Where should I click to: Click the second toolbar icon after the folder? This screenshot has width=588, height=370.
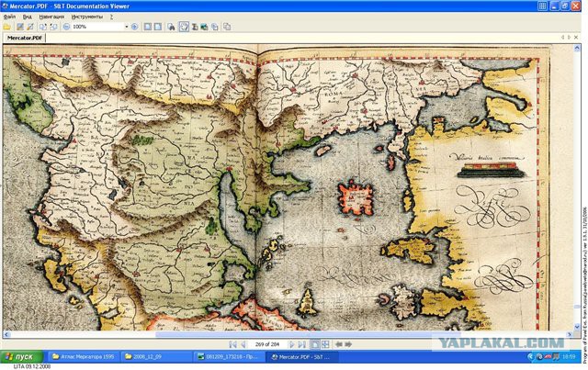point(20,27)
